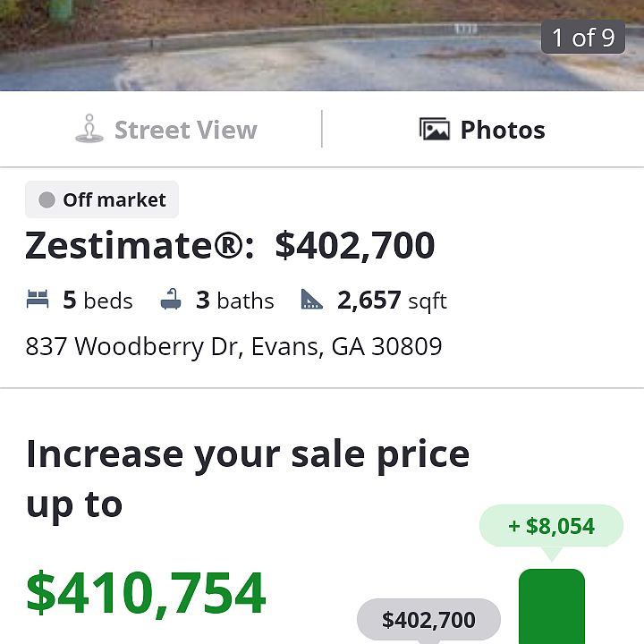Screen dimensions: 644x644
Task: Select the $402,700 Zestimate value
Action: tap(354, 246)
